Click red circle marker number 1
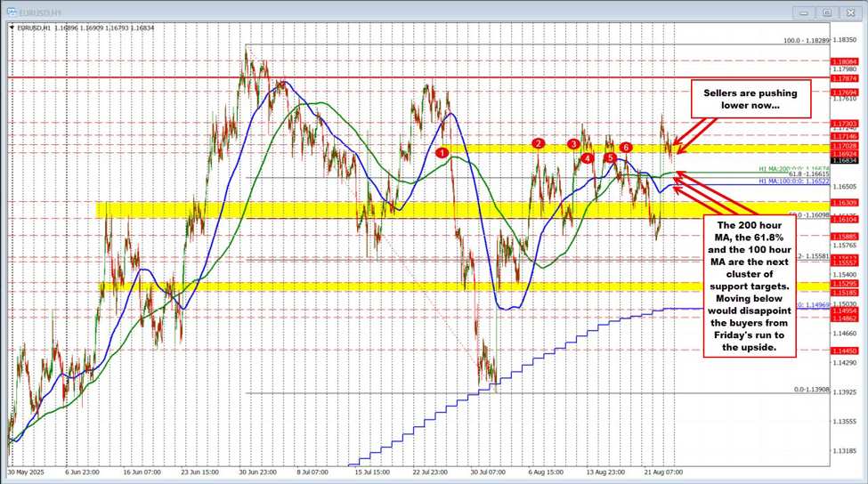 [442, 153]
